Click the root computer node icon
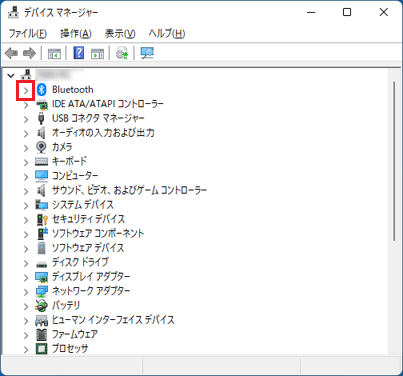The height and width of the screenshot is (376, 403). tap(26, 75)
